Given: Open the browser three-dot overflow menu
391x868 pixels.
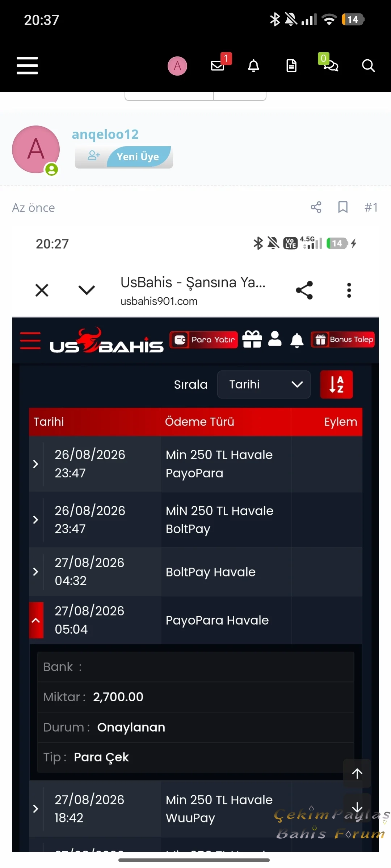Looking at the screenshot, I should coord(349,290).
